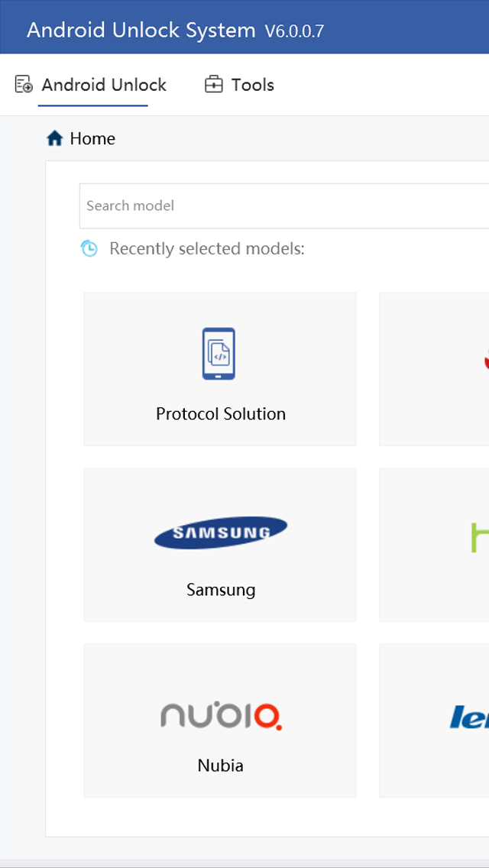Screen dimensions: 489x868
Task: Click the recently selected clock icon
Action: point(89,248)
